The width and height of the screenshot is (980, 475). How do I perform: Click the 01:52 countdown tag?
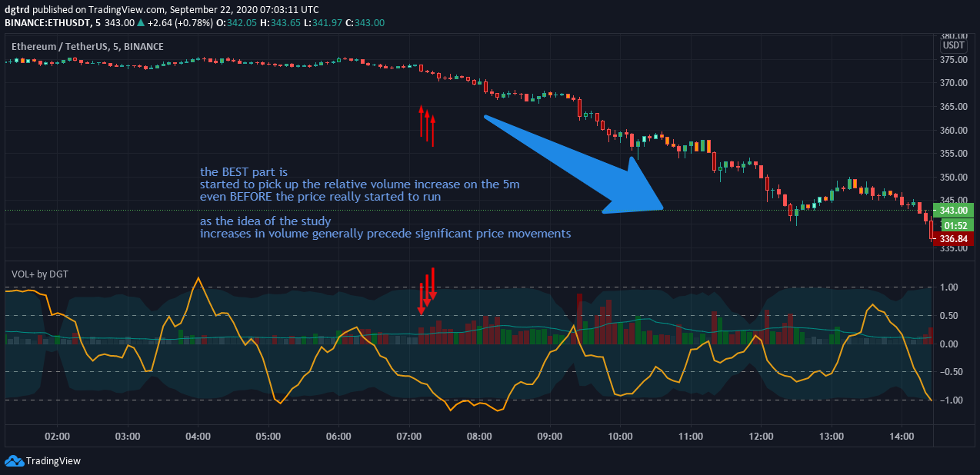(952, 225)
